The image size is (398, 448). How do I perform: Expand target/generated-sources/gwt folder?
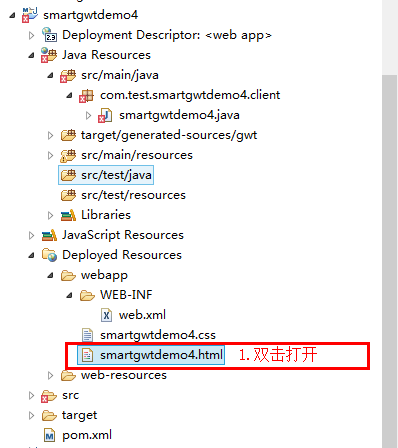[x=50, y=135]
